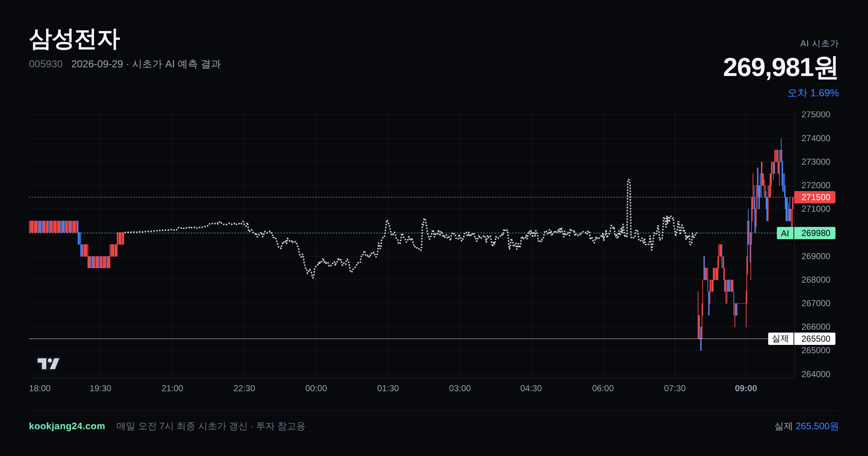Click the 18:00 time axis label
The width and height of the screenshot is (868, 456).
40,388
